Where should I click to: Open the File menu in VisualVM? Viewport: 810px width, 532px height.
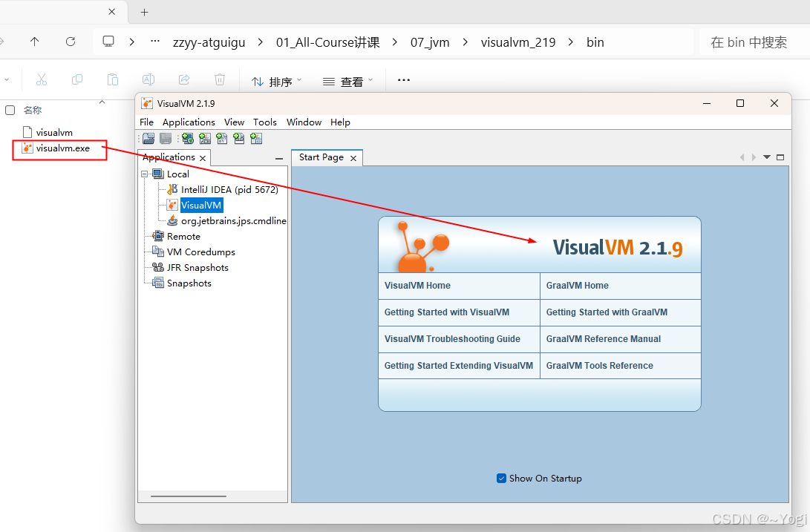tap(147, 122)
